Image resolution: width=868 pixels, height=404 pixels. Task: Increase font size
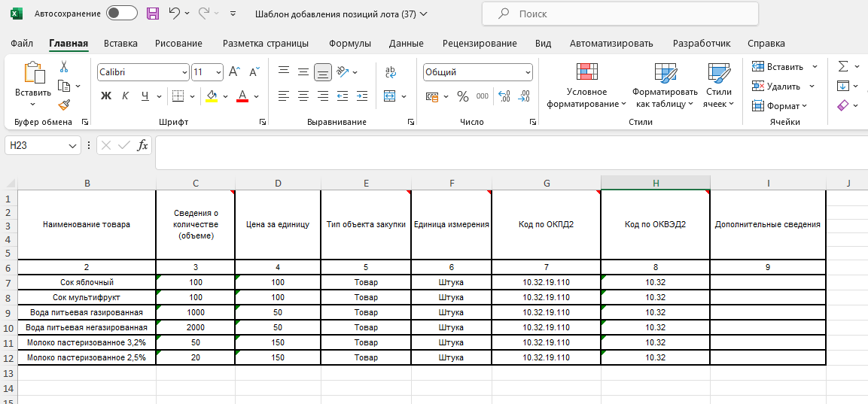click(234, 72)
